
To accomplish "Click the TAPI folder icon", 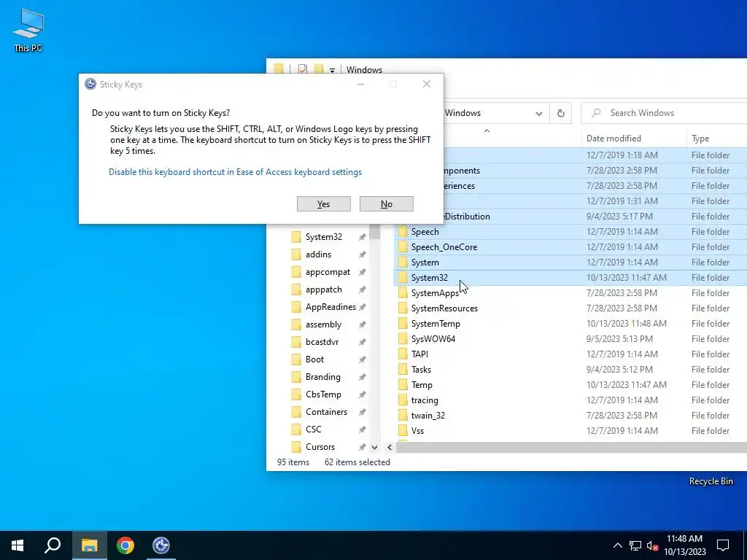I will coord(403,354).
